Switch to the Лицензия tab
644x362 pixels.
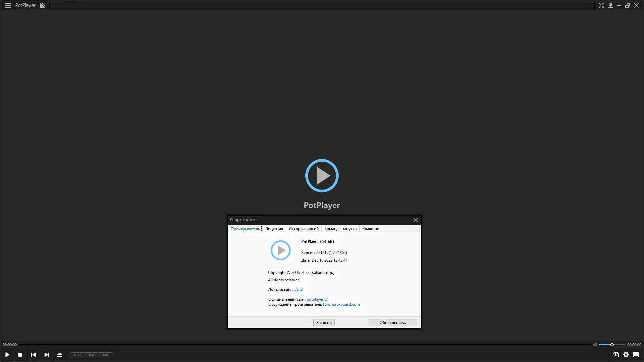pyautogui.click(x=274, y=228)
